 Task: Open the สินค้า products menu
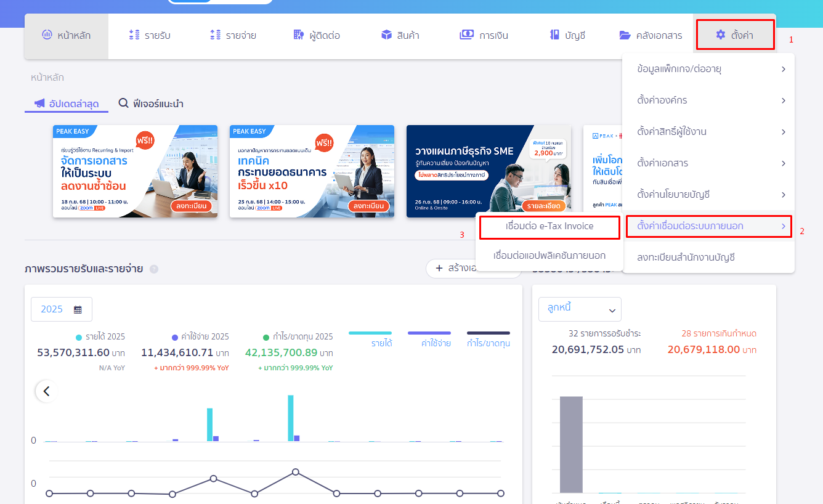[400, 36]
